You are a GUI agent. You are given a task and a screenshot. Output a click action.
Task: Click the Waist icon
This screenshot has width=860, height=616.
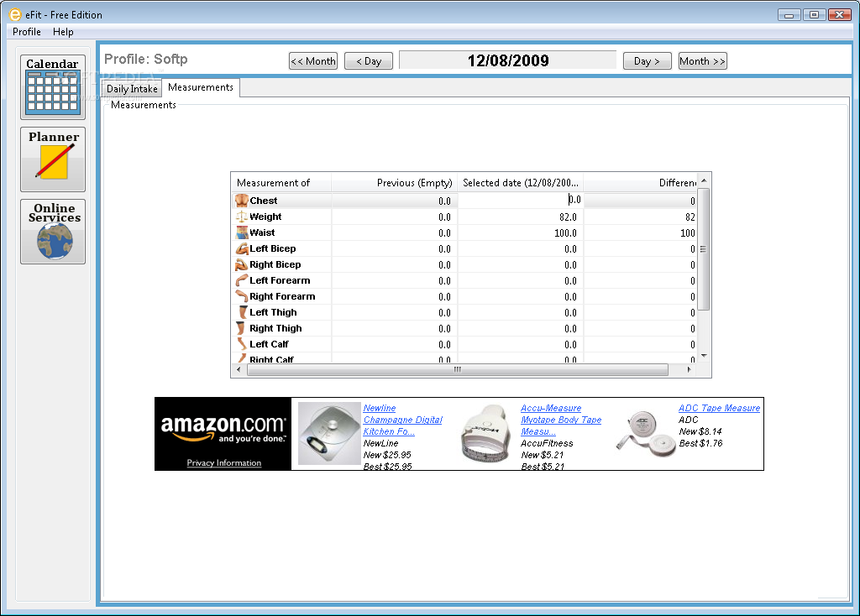click(241, 232)
